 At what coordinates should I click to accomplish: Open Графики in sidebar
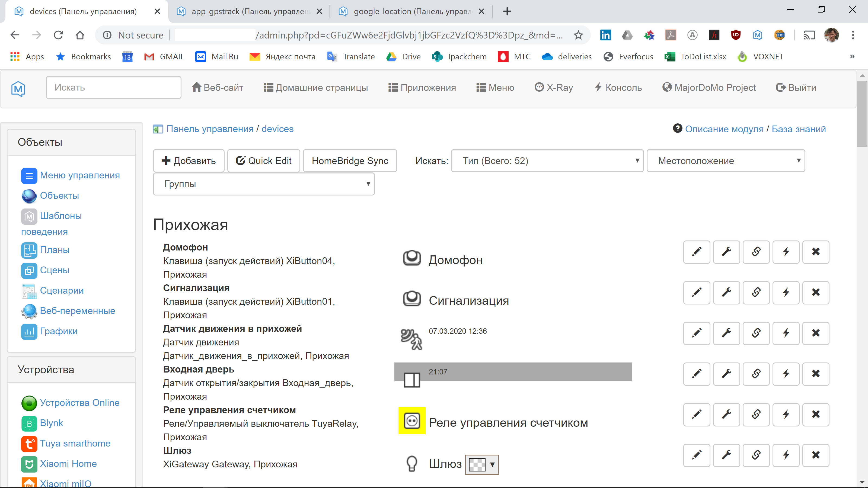click(x=59, y=331)
